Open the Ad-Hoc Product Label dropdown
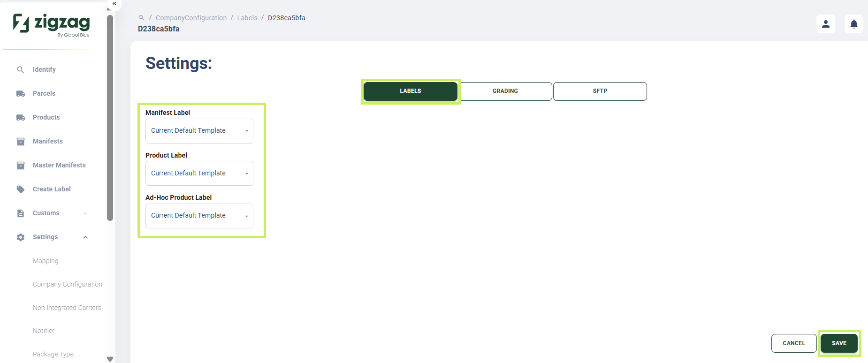Screen dimensions: 868x363 [x=199, y=216]
